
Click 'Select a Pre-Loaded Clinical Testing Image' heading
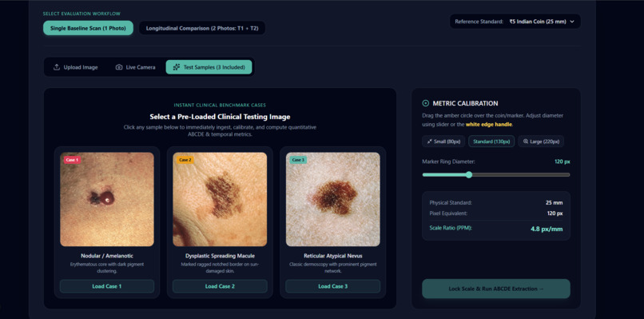[220, 117]
